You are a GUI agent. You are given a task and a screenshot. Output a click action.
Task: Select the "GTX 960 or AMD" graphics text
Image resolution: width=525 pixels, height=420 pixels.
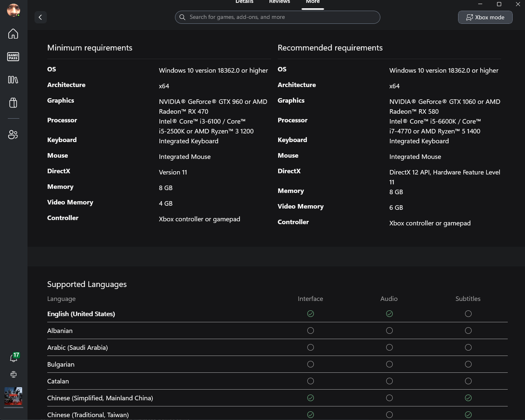(243, 101)
